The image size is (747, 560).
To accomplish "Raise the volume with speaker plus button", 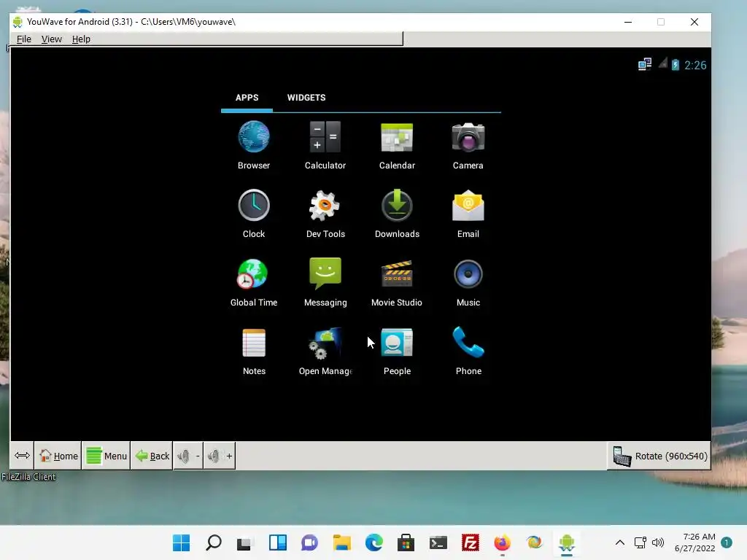I will point(219,456).
